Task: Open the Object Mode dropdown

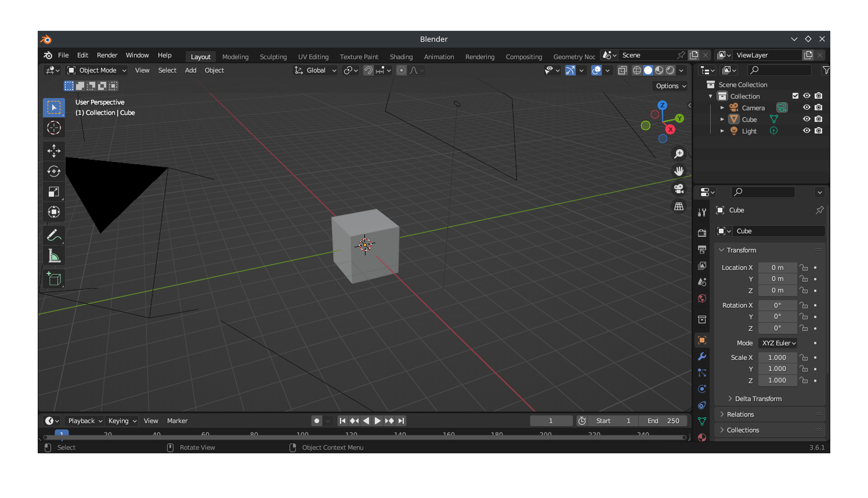Action: pos(97,70)
